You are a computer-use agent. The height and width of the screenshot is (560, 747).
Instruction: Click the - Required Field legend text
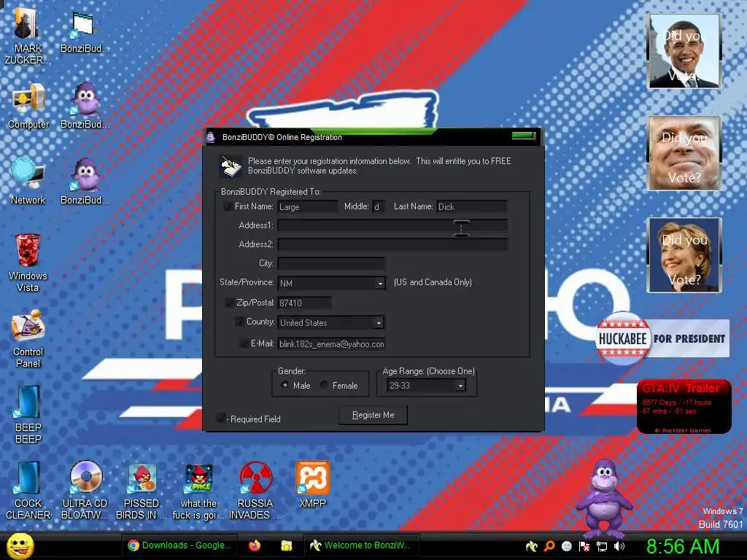pyautogui.click(x=254, y=419)
